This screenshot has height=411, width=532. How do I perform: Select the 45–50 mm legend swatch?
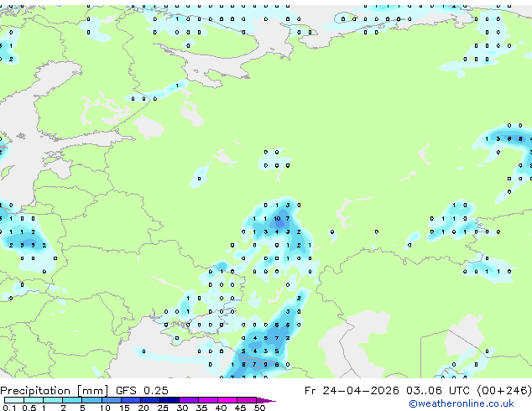coord(247,400)
